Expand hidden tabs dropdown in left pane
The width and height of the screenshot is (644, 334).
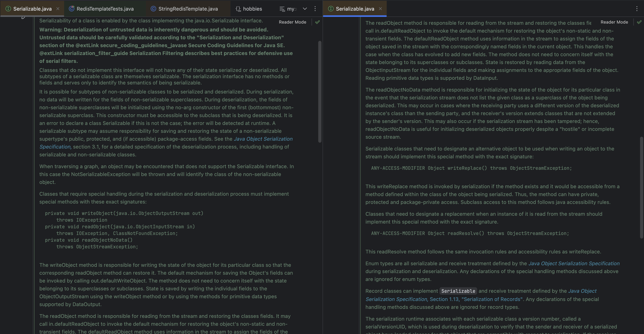coord(305,9)
